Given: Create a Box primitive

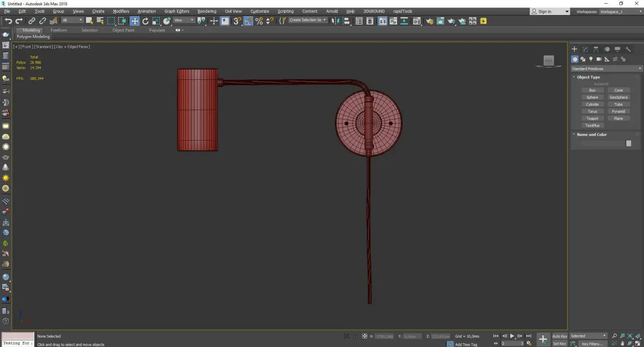Looking at the screenshot, I should point(592,90).
